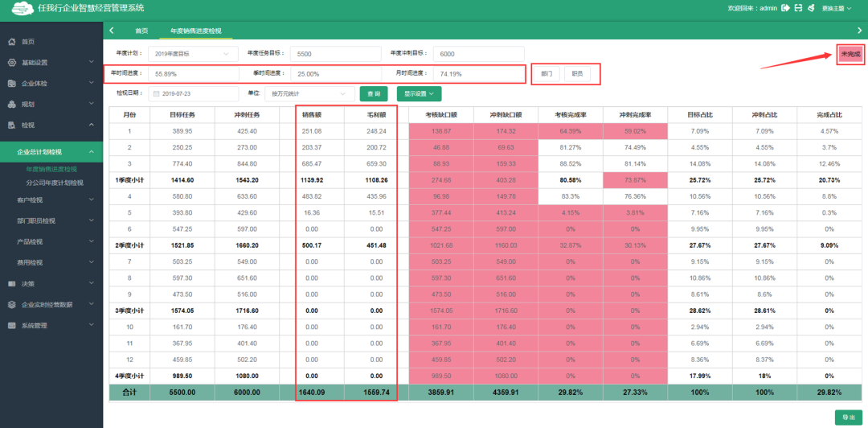868x428 pixels.
Task: Click the 企业实时经营数据 layers icon
Action: pos(12,305)
